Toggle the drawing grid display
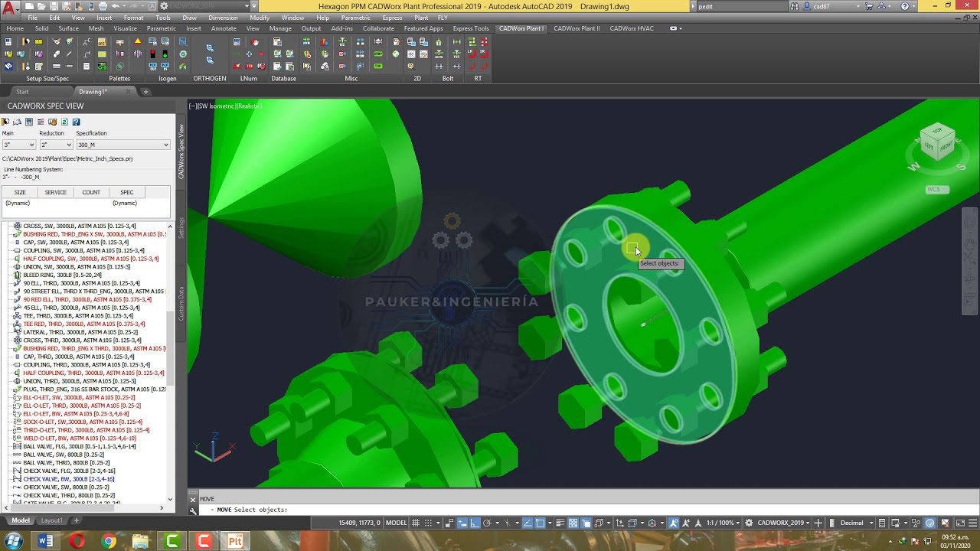Viewport: 980px width, 551px height. click(x=417, y=523)
